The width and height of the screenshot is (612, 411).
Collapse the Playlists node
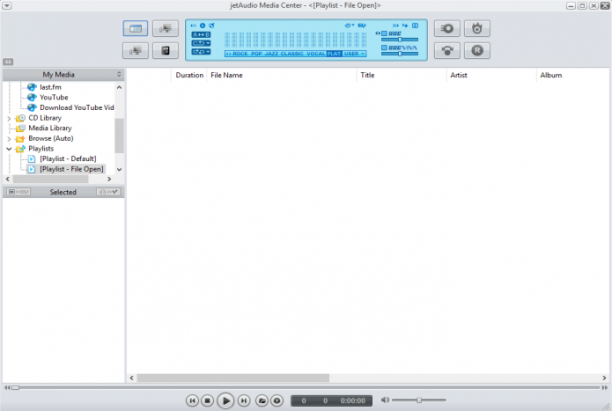coord(9,149)
